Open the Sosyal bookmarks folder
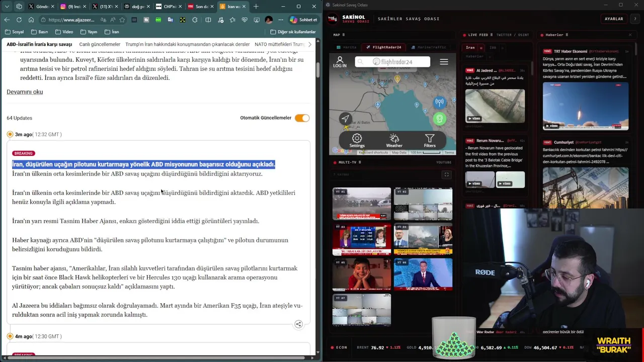 [14, 32]
